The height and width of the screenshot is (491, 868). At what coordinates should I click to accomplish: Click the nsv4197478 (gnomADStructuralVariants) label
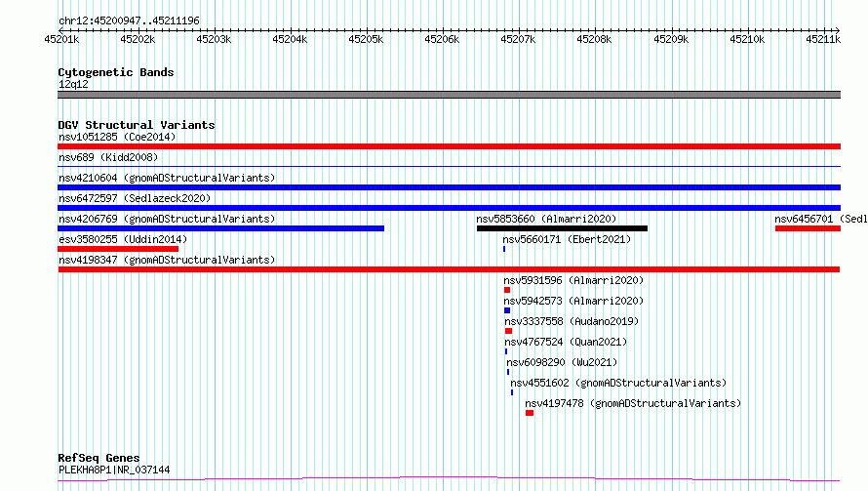tap(633, 403)
